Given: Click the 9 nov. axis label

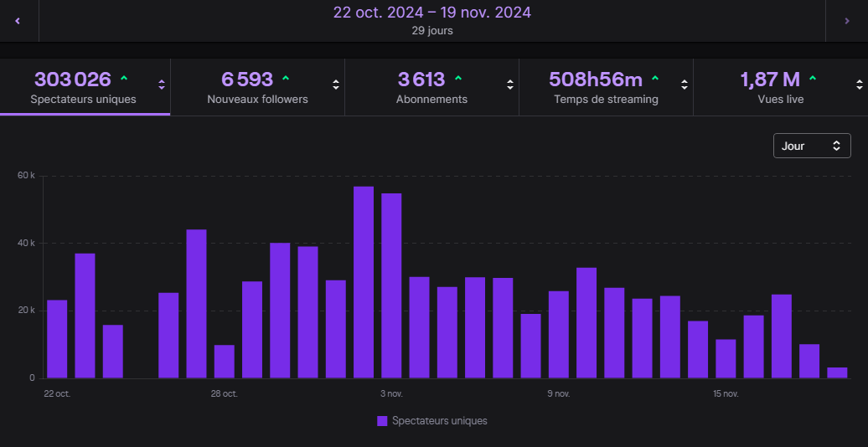Looking at the screenshot, I should (559, 394).
